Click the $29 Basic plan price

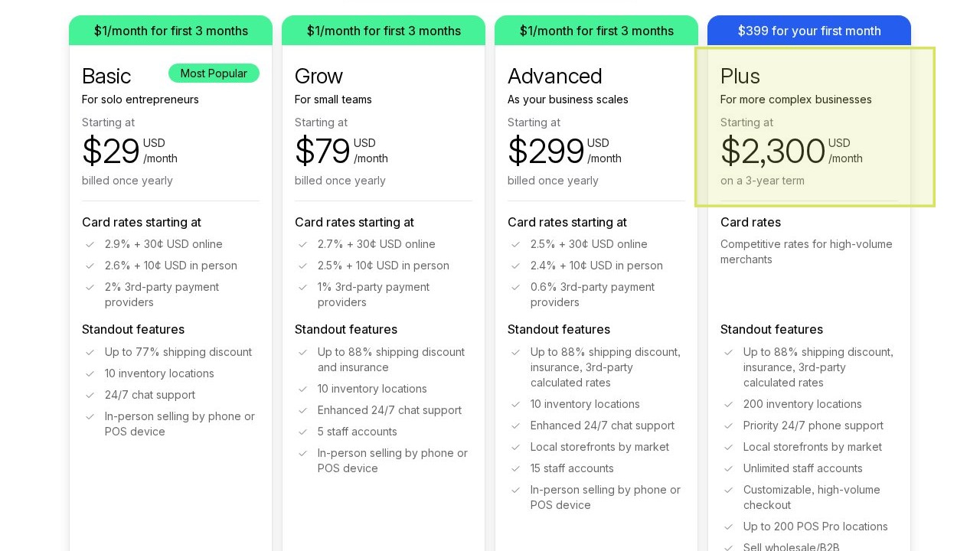[110, 151]
